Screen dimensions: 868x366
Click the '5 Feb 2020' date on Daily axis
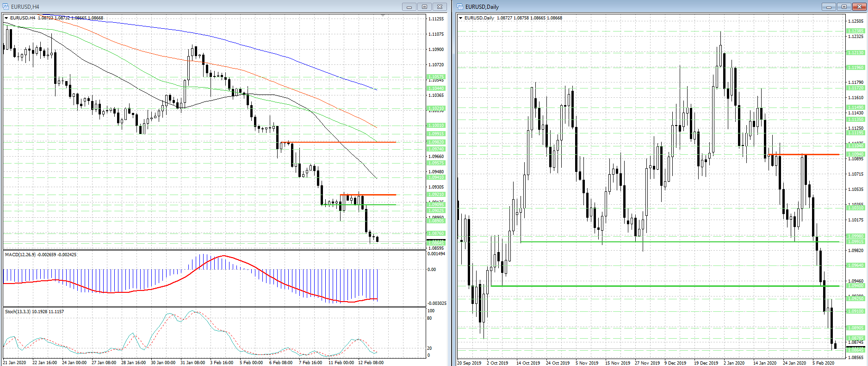click(824, 363)
